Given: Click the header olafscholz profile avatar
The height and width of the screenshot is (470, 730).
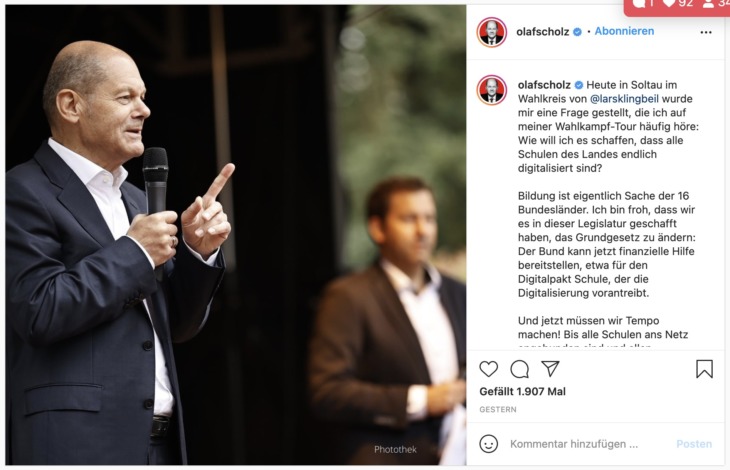Looking at the screenshot, I should (x=492, y=32).
